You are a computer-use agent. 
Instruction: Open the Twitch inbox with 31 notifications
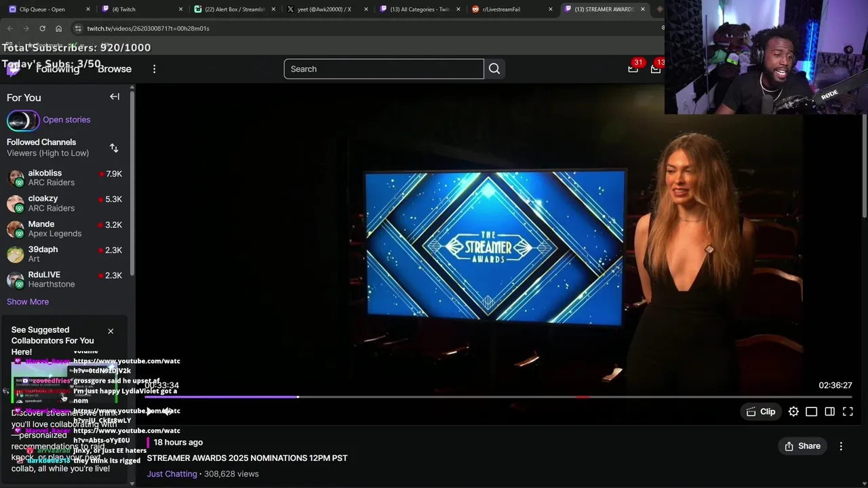click(x=633, y=68)
